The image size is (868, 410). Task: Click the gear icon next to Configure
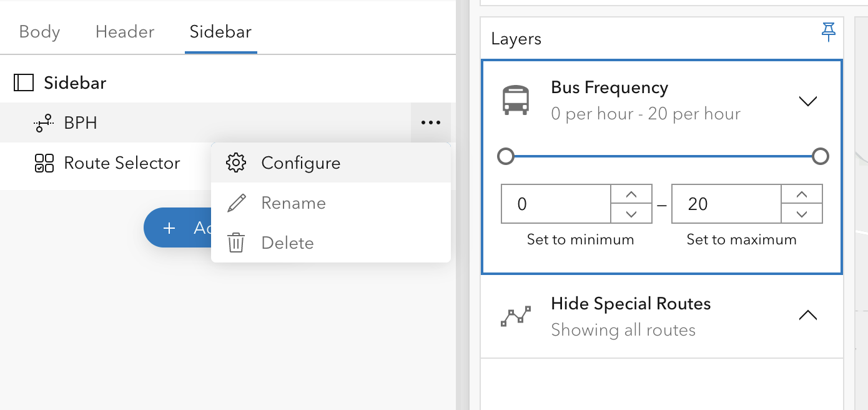236,163
